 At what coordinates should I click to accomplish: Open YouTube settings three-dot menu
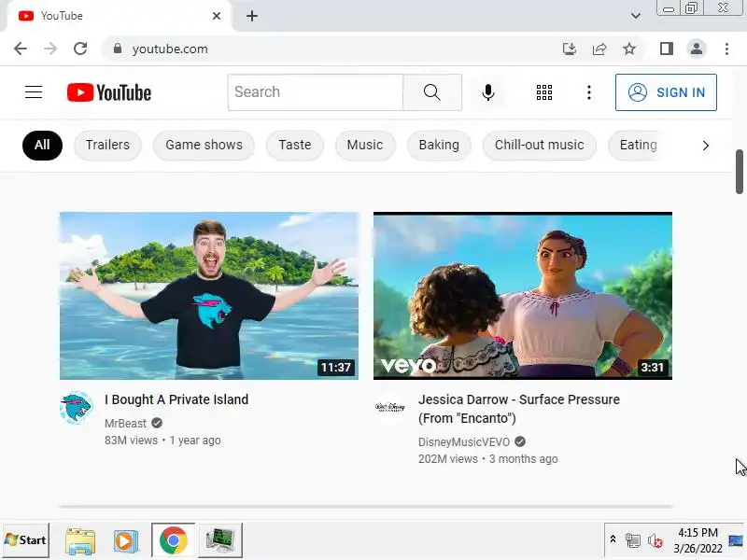click(x=589, y=92)
